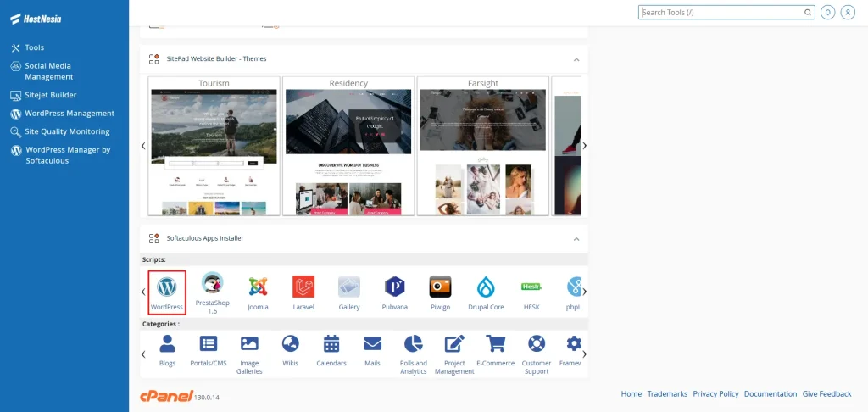
Task: Show previous scripts in the carousel
Action: tap(143, 292)
